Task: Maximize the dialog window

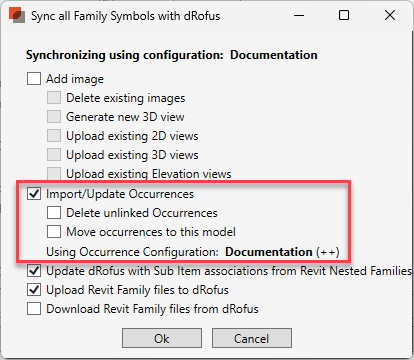Action: [x=344, y=15]
